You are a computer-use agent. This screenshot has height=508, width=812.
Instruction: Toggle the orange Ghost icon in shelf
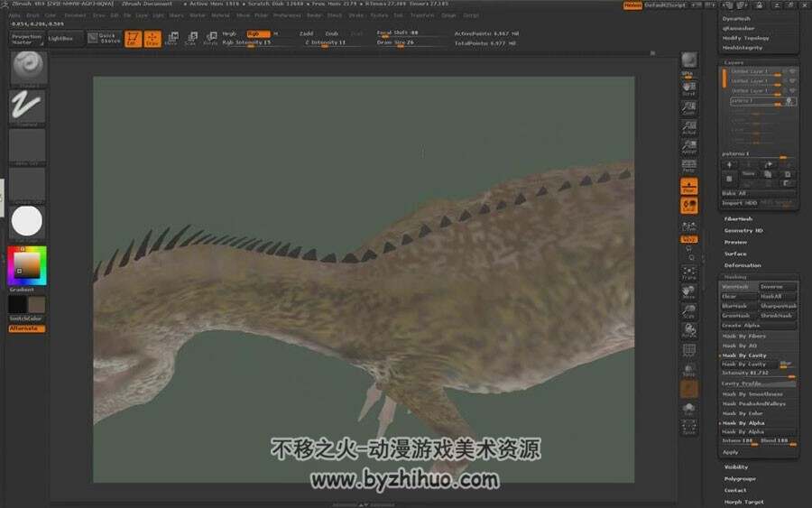(688, 389)
